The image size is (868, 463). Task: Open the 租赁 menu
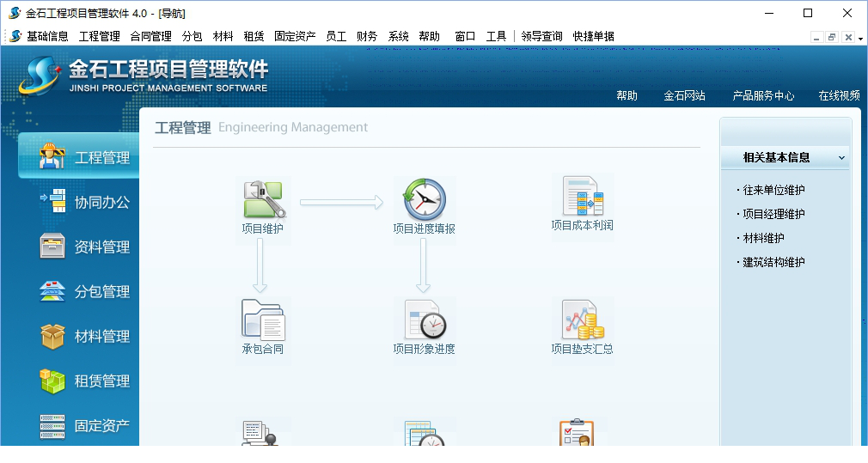pos(254,37)
